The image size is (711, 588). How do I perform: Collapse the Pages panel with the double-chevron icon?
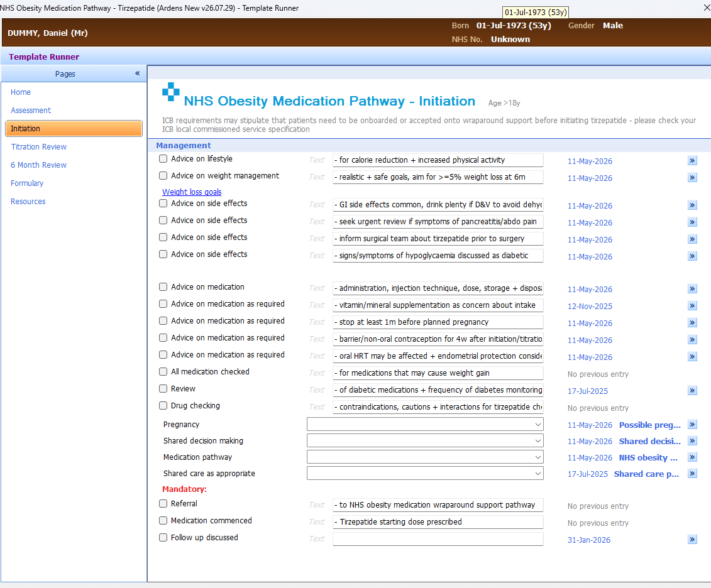coord(138,73)
